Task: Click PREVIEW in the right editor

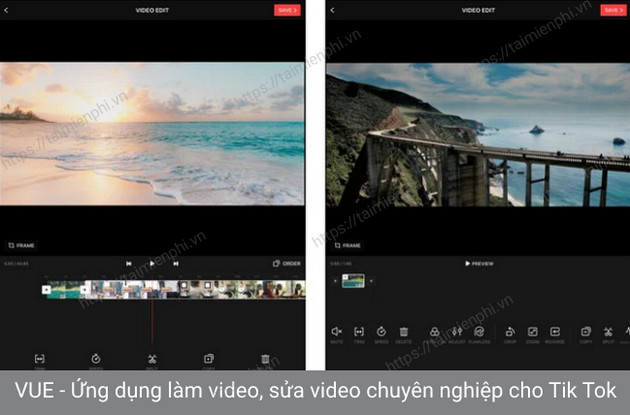Action: (x=479, y=264)
